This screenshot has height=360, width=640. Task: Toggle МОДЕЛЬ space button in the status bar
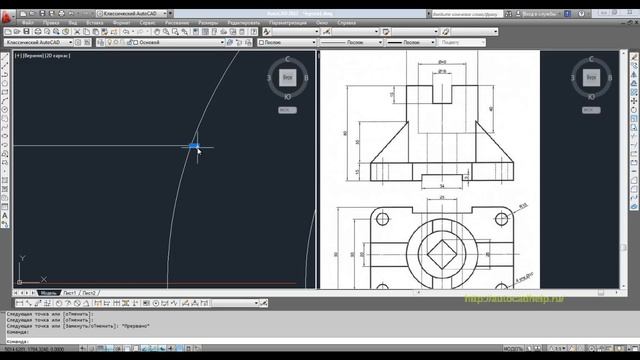[x=513, y=349]
